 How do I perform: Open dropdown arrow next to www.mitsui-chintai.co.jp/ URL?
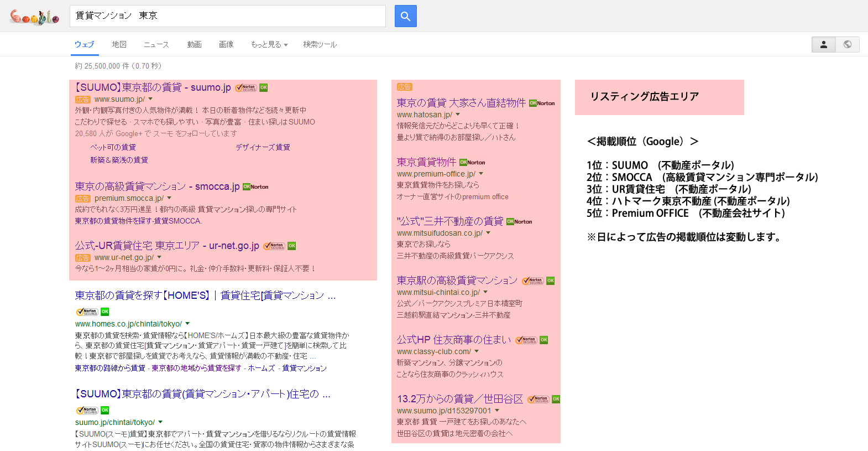click(485, 292)
